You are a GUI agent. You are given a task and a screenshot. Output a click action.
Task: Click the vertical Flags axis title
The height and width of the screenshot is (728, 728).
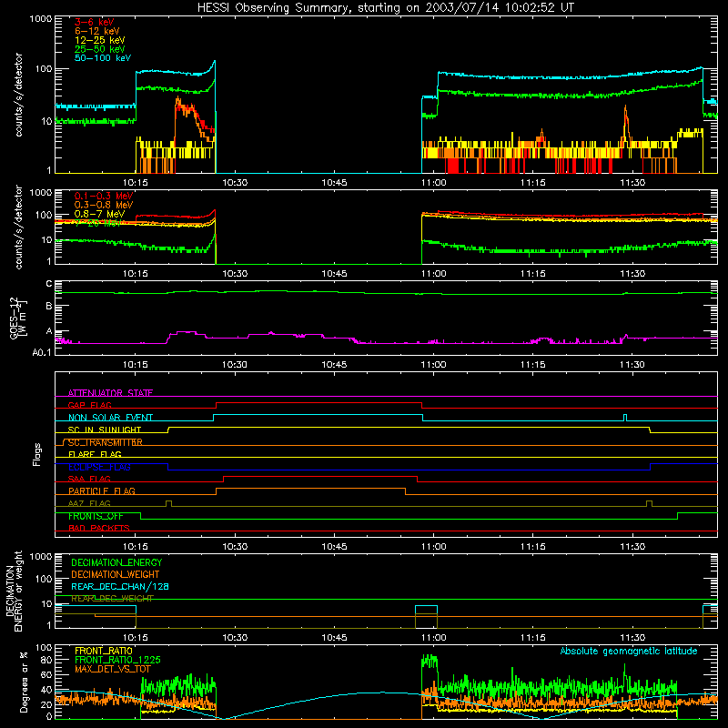[37, 454]
